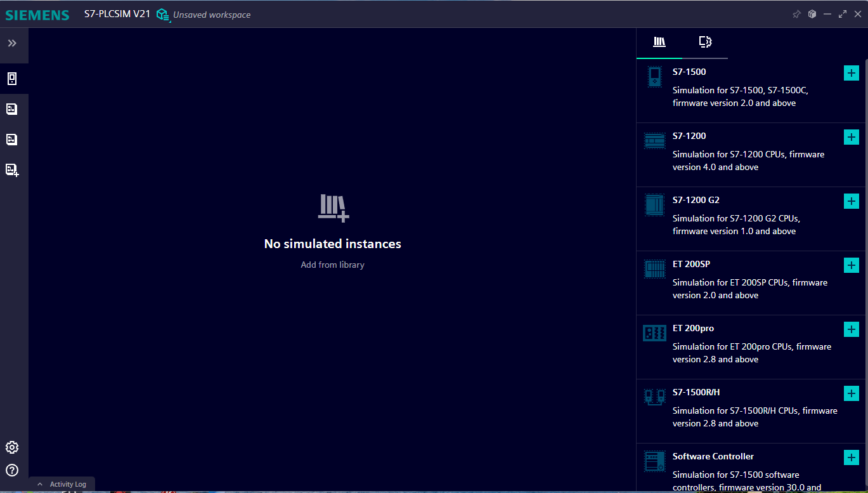Add an ET 200pro simulation instance
This screenshot has height=493, width=868.
point(851,329)
